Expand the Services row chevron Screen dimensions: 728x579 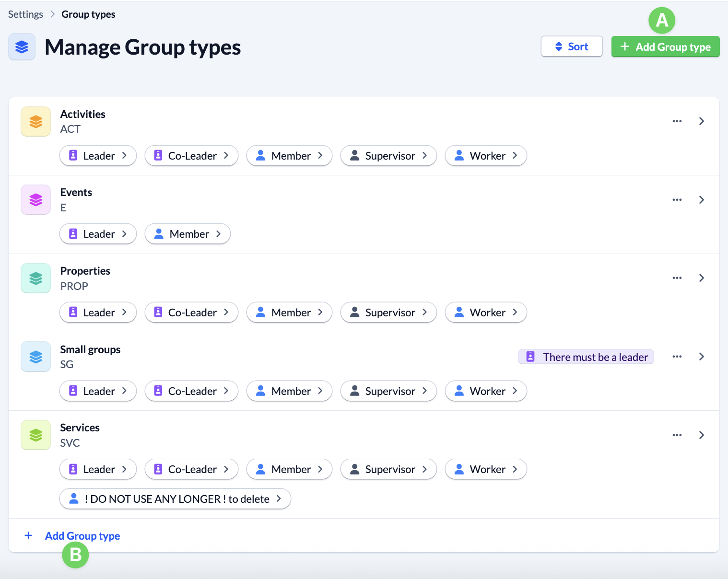[701, 435]
